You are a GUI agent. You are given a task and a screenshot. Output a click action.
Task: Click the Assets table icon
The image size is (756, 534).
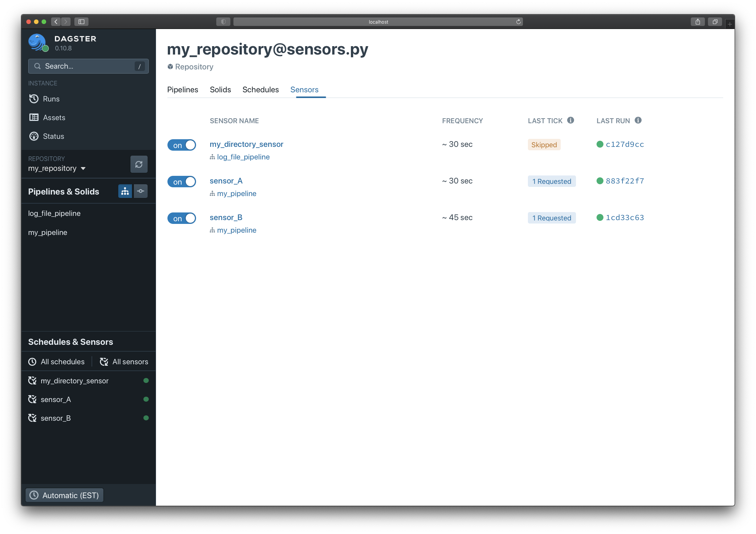tap(34, 117)
